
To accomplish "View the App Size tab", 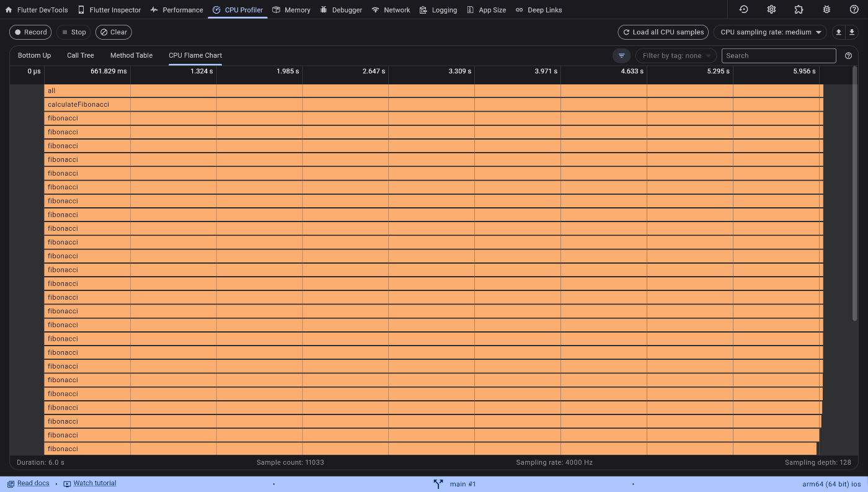I will point(486,10).
